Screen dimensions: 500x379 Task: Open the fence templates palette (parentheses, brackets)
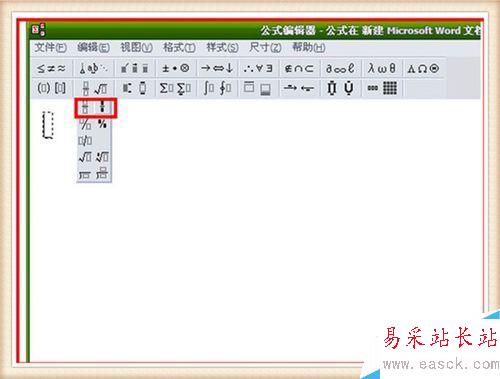[51, 88]
